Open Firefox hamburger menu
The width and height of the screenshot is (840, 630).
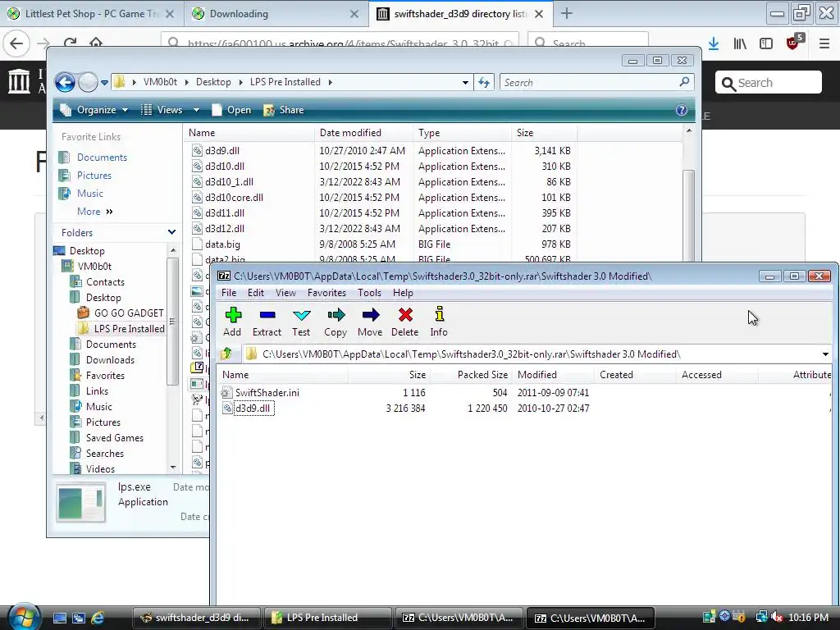824,44
